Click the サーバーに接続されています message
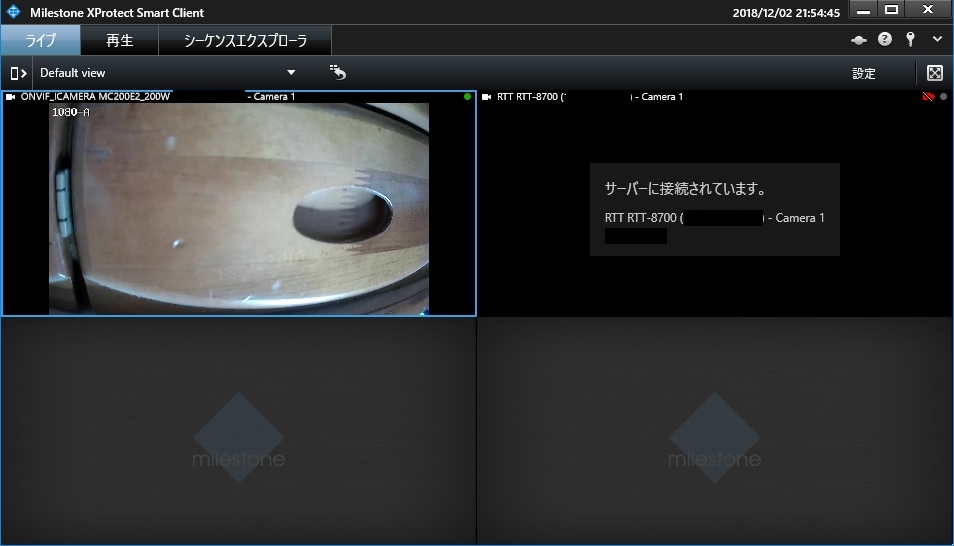Image resolution: width=954 pixels, height=546 pixels. [x=685, y=189]
